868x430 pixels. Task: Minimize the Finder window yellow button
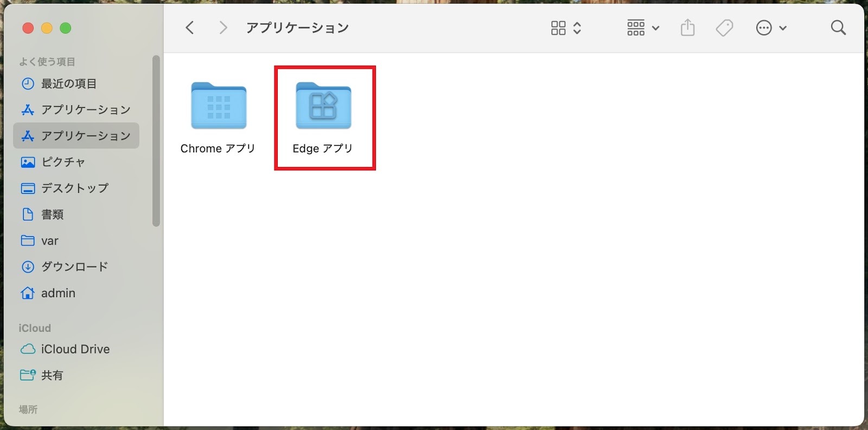tap(47, 28)
